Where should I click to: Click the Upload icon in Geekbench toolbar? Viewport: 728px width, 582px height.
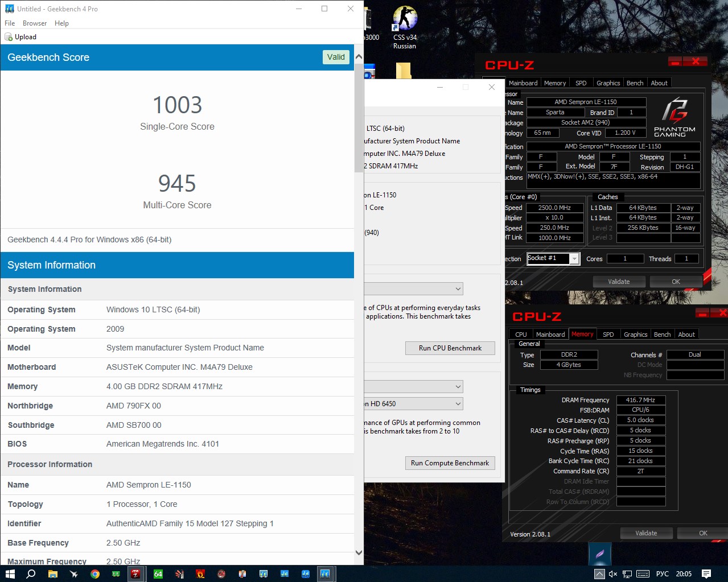tap(9, 37)
